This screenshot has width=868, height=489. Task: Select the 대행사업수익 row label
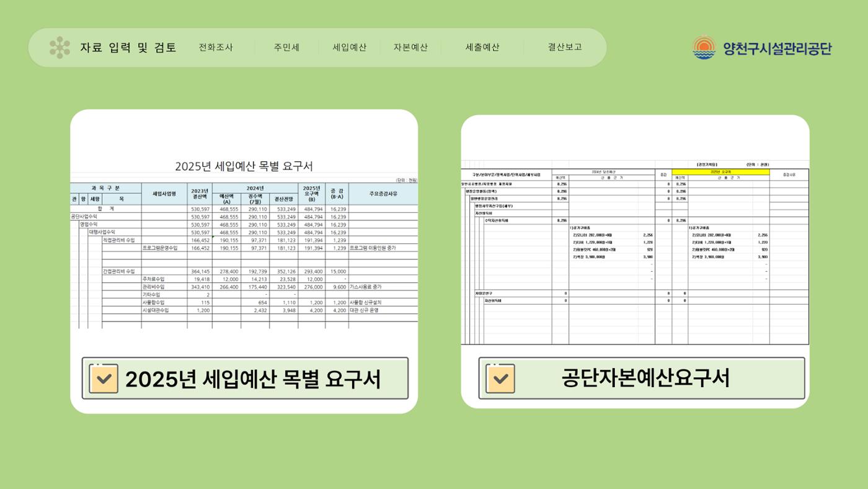[102, 232]
